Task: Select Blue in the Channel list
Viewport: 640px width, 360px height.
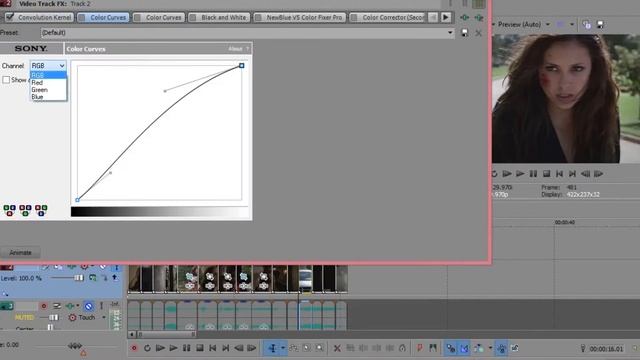Action: click(x=48, y=97)
